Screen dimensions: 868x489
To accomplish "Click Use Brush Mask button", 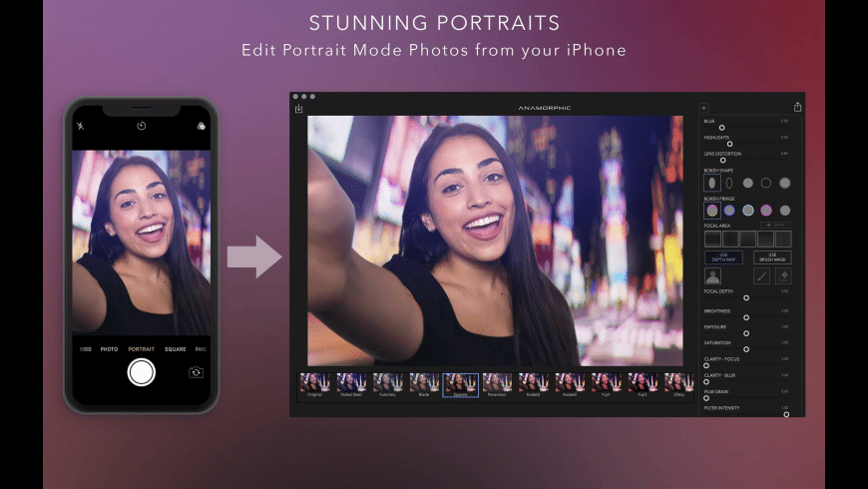I will point(772,257).
